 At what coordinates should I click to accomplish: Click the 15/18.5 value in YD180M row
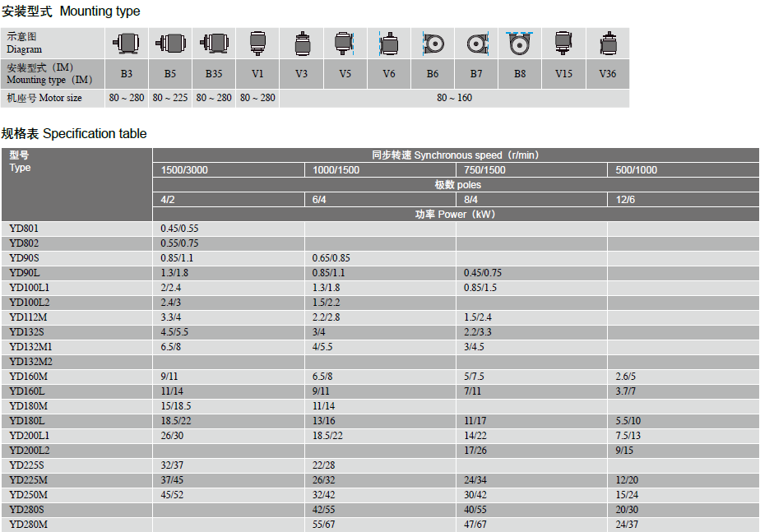coord(176,406)
